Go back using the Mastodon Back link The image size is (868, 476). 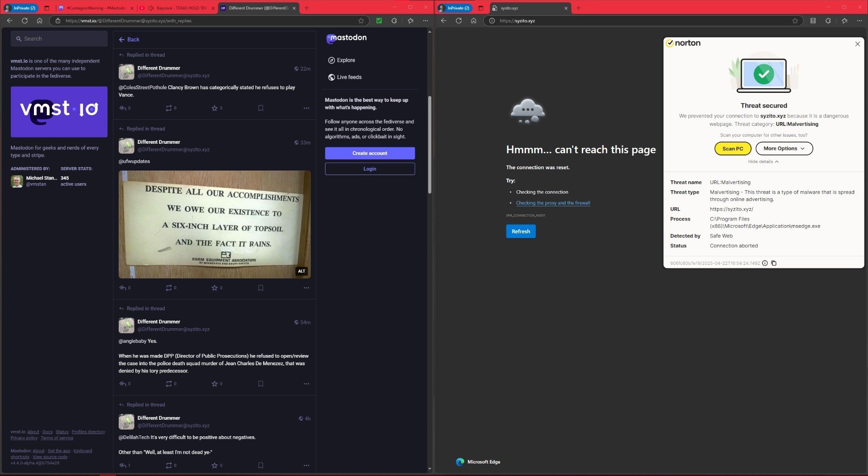click(x=129, y=40)
